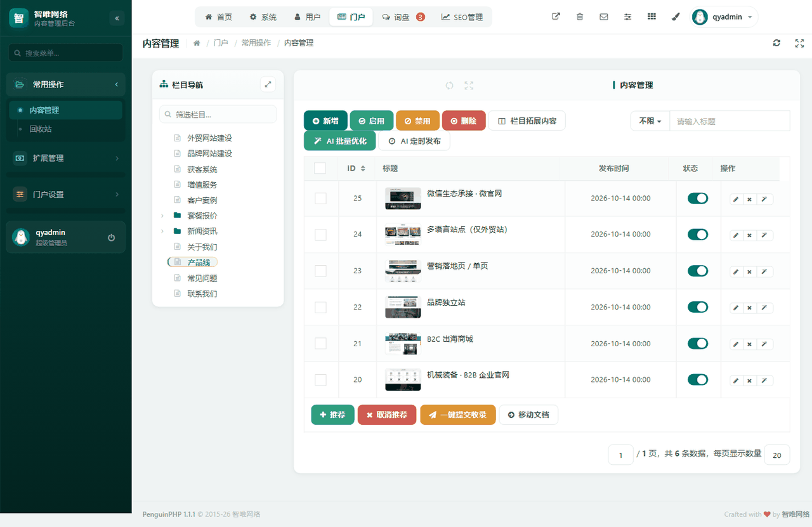Refresh the page with the breadcrumb-bar refresh icon
The height and width of the screenshot is (527, 812).
pos(776,43)
